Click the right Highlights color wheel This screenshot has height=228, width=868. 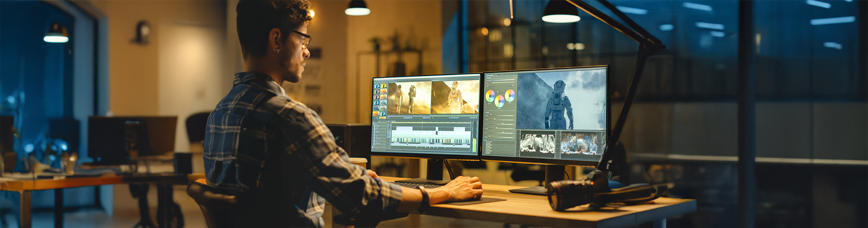(510, 95)
